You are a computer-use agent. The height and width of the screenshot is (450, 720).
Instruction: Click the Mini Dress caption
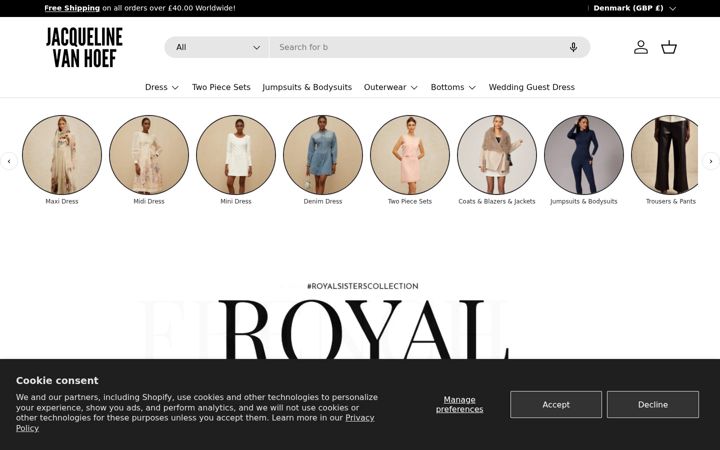coord(236,201)
